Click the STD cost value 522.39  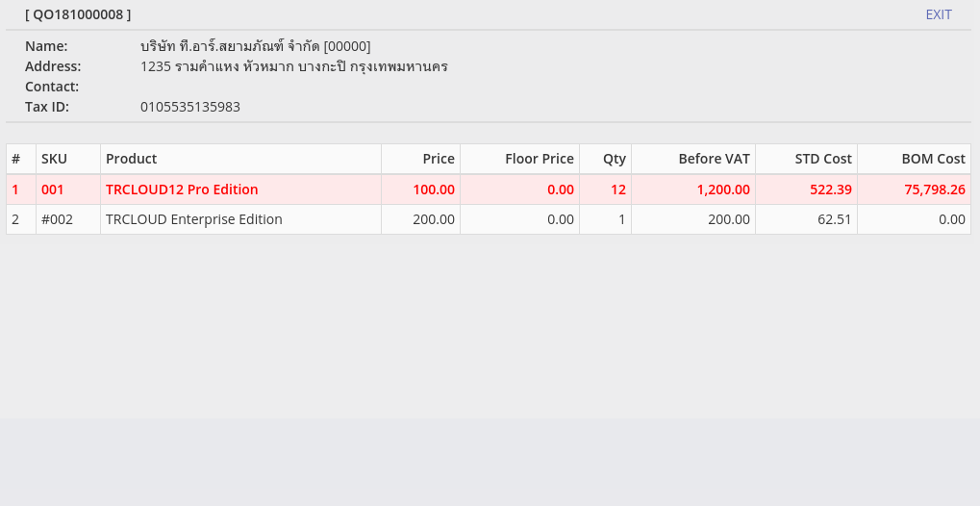pos(830,190)
